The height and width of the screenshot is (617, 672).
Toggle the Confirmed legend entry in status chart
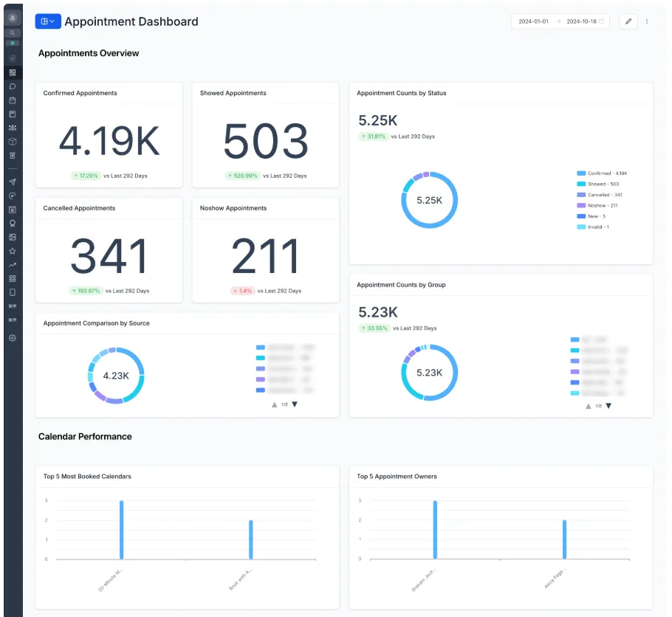[602, 173]
